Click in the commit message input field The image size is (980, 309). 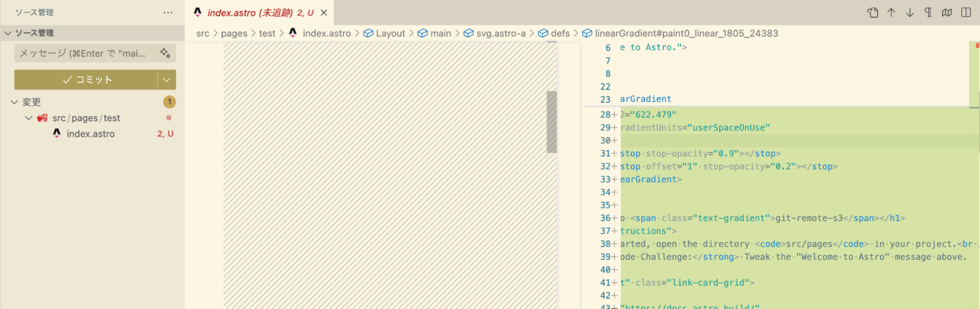tap(83, 53)
